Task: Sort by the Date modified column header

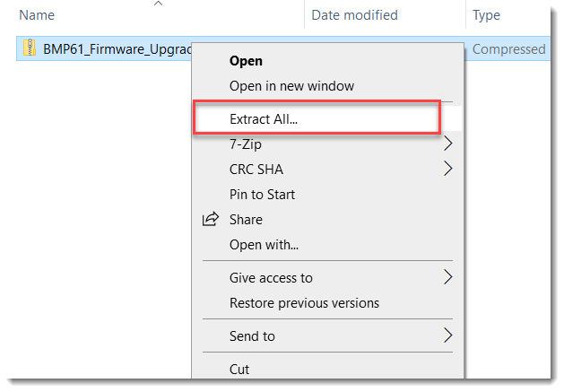Action: [x=354, y=15]
